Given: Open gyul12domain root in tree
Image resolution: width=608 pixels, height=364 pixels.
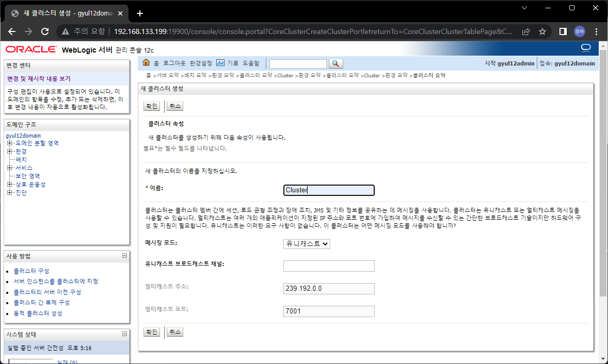Looking at the screenshot, I should click(x=23, y=136).
